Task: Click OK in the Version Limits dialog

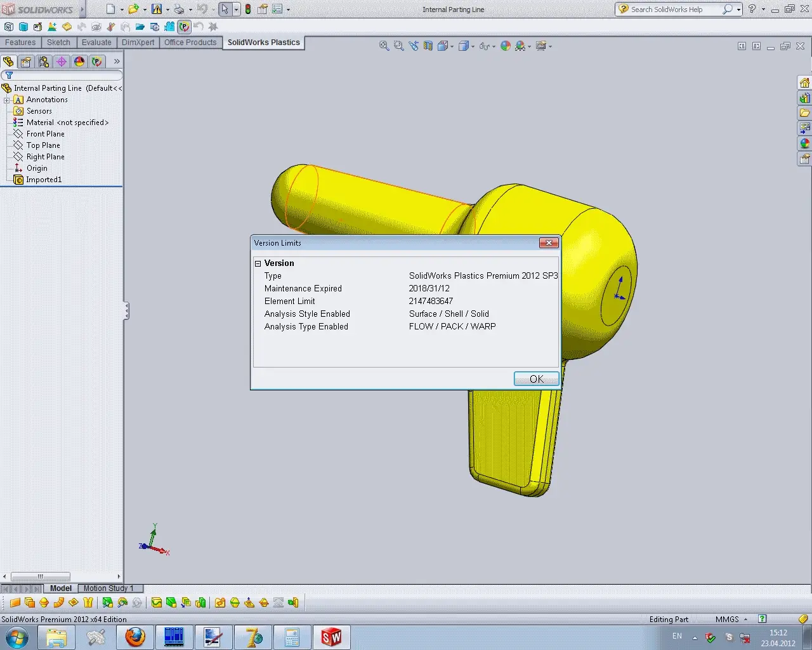Action: tap(536, 379)
